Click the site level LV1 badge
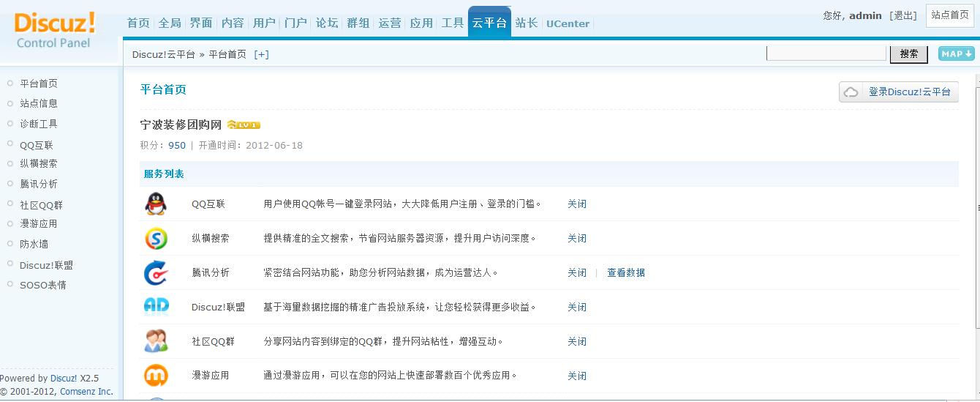Image resolution: width=980 pixels, height=402 pixels. [244, 125]
